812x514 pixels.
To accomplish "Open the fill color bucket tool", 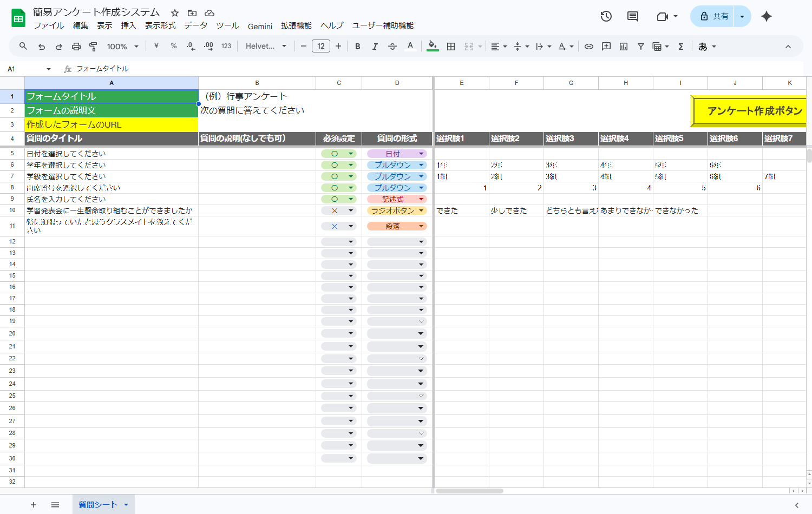I will (433, 47).
